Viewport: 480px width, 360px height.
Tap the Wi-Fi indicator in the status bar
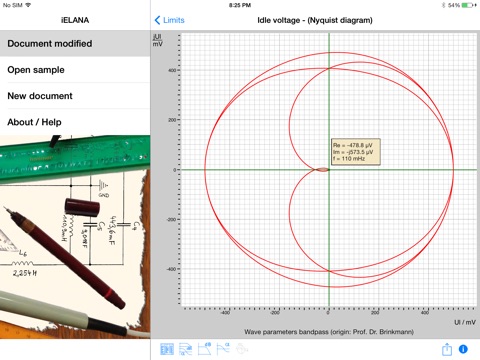[x=28, y=5]
